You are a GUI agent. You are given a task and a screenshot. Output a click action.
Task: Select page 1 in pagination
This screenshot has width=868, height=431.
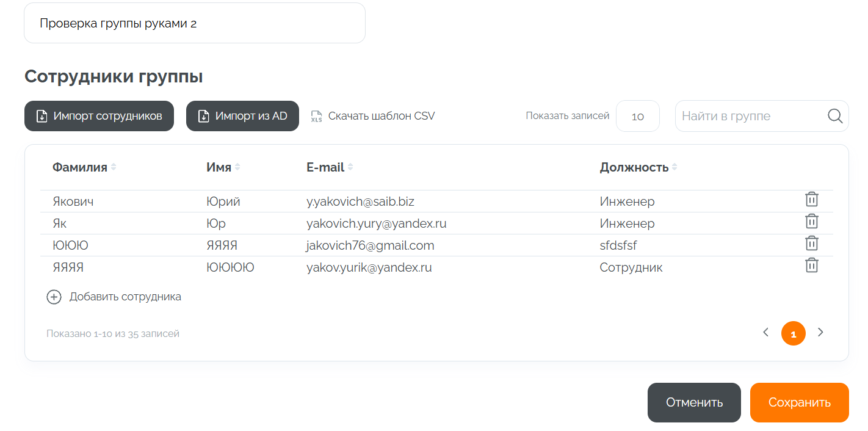point(793,334)
